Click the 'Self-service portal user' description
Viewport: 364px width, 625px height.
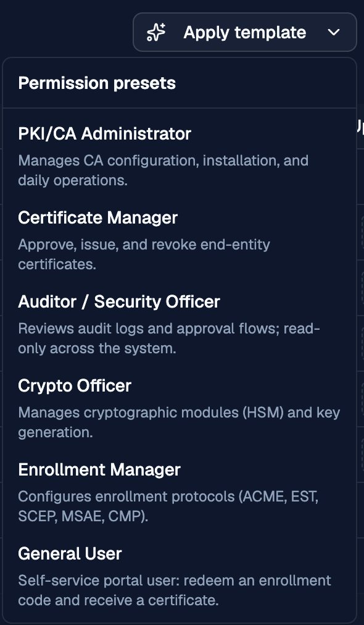pyautogui.click(x=175, y=590)
